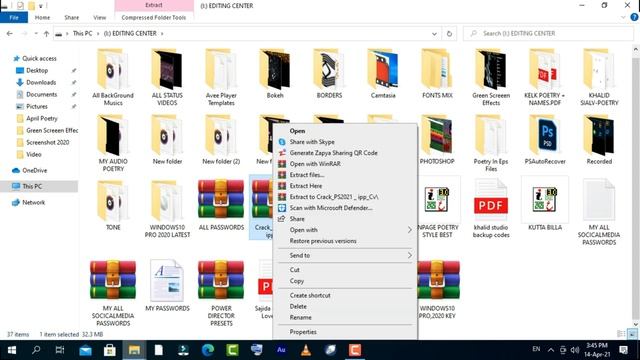Expand the Send to submenu
This screenshot has width=640, height=360.
pyautogui.click(x=345, y=255)
